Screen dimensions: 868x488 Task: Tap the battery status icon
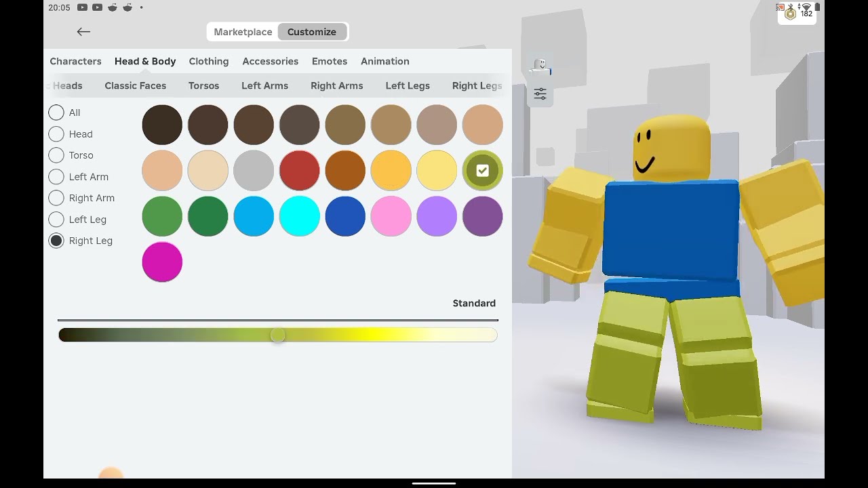click(x=817, y=7)
